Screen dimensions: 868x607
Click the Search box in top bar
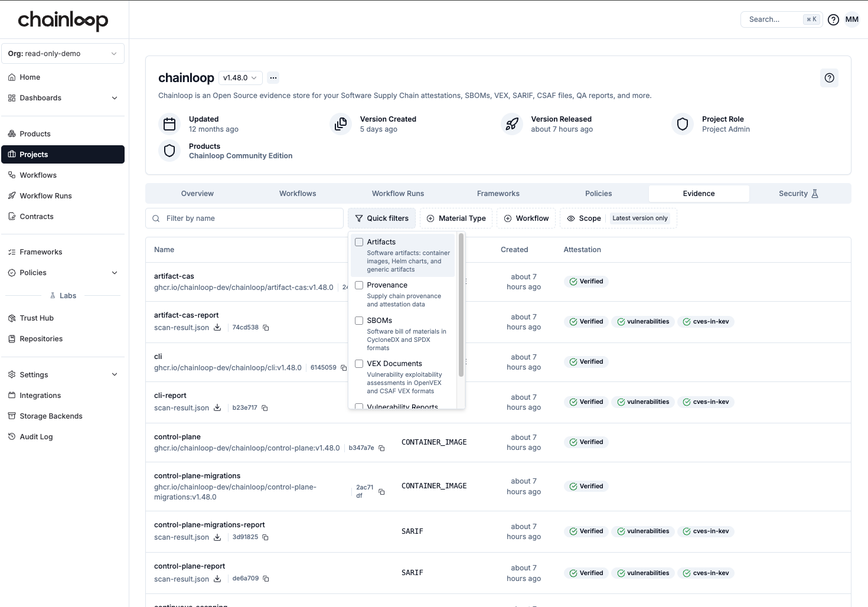pos(781,19)
